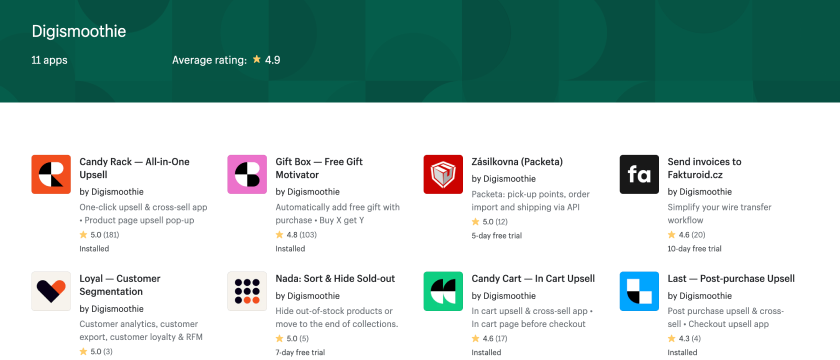Click the Loyal heart app icon
Image resolution: width=840 pixels, height=360 pixels.
click(51, 291)
